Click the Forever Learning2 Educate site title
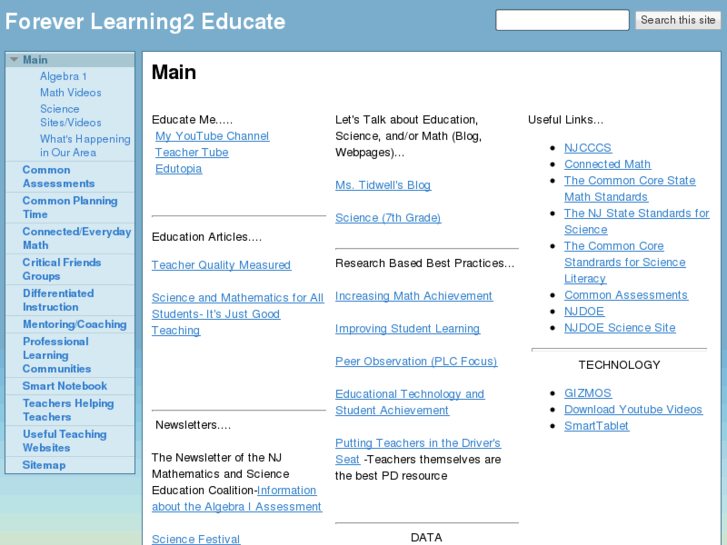 [x=145, y=21]
